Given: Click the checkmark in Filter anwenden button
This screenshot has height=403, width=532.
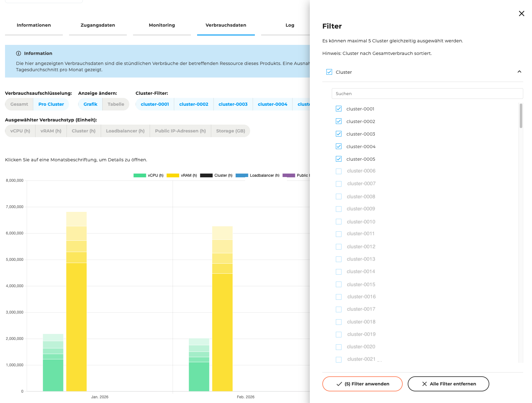Looking at the screenshot, I should tap(339, 384).
